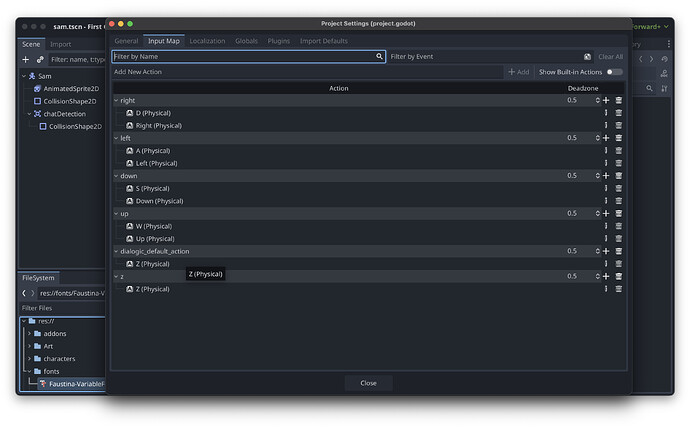Select the chatDetection node
The width and height of the screenshot is (690, 429).
65,114
